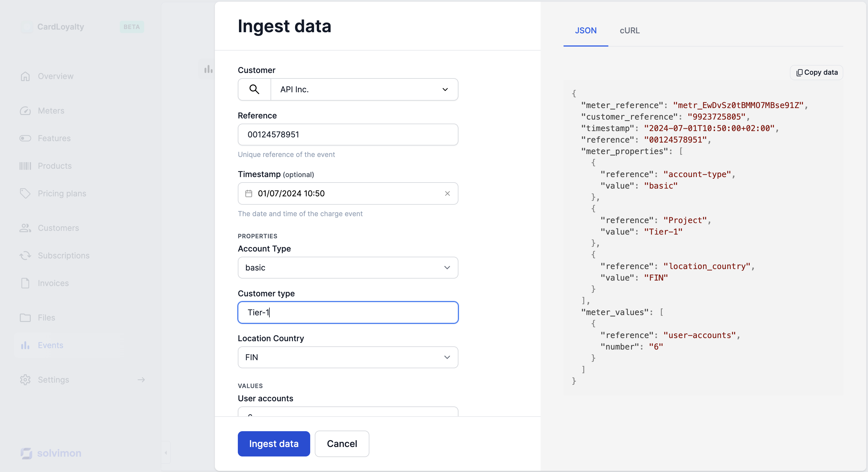Focus the Customer type text field

348,312
